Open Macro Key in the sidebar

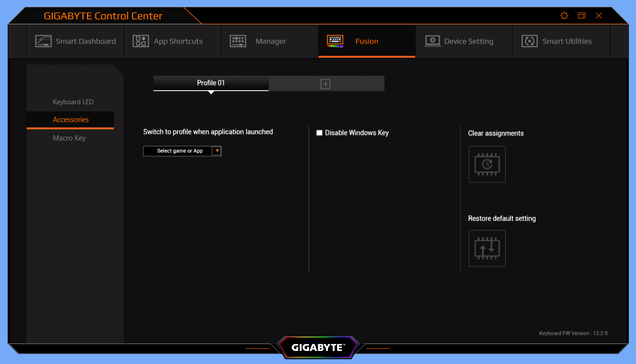(x=69, y=138)
